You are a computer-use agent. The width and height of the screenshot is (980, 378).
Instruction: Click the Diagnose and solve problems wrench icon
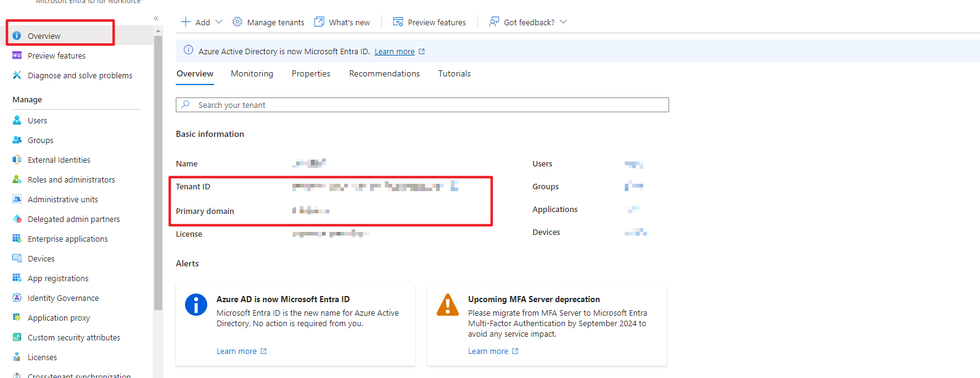(17, 75)
